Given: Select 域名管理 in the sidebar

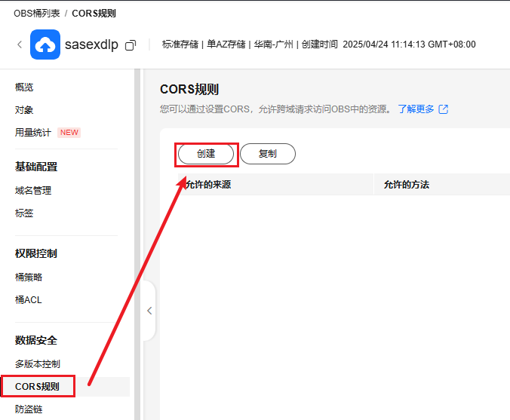Looking at the screenshot, I should [x=33, y=191].
